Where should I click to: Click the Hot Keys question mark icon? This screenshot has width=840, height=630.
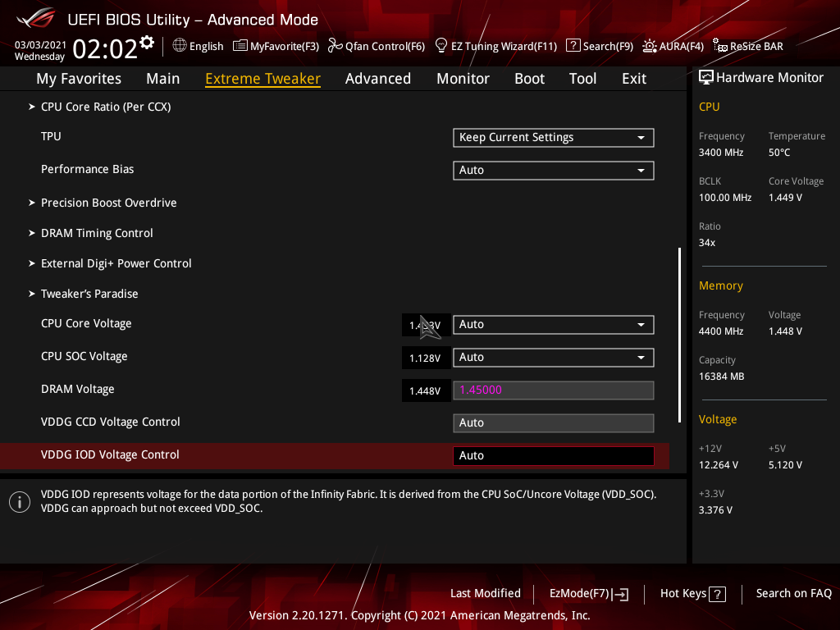(717, 594)
